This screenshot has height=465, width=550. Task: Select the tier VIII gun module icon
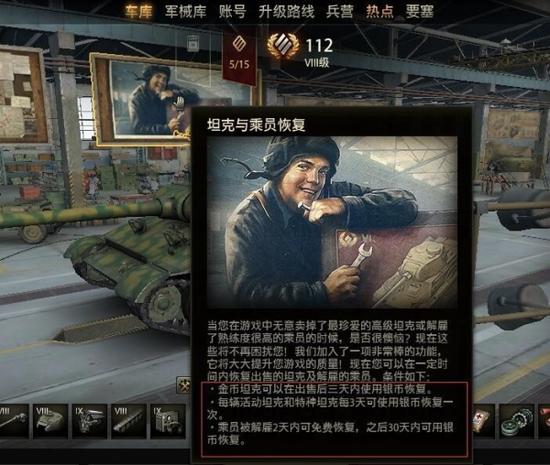point(13,421)
